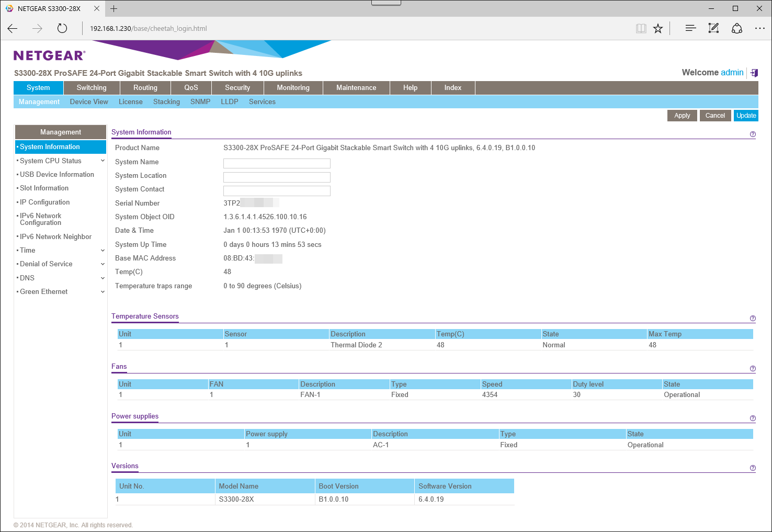Open System Information in sidebar
The height and width of the screenshot is (532, 772).
61,147
